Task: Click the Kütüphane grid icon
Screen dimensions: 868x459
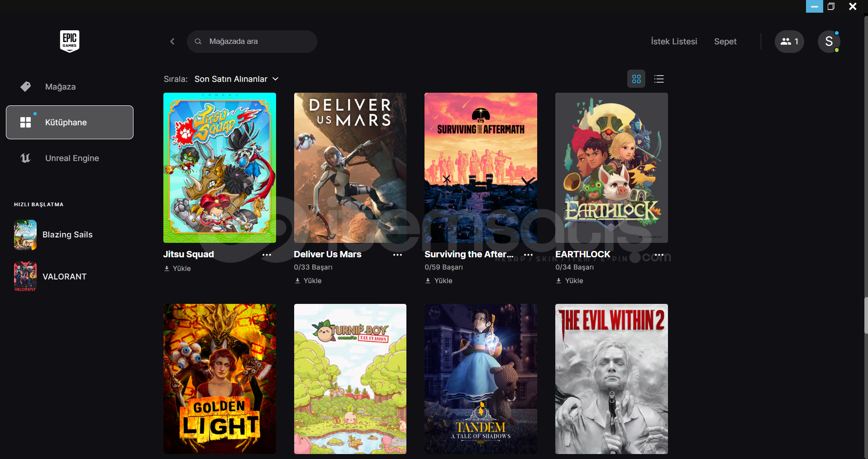Action: 26,122
